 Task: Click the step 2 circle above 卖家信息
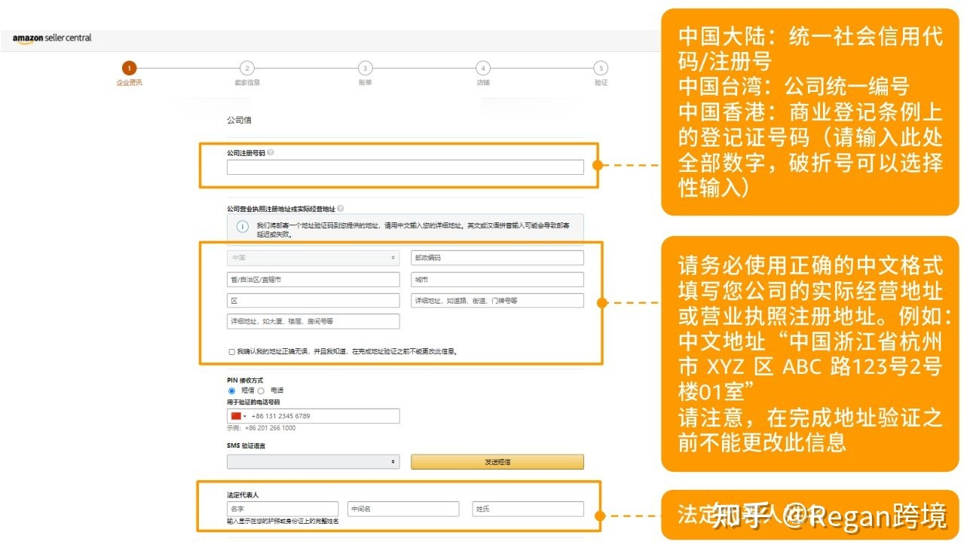246,67
